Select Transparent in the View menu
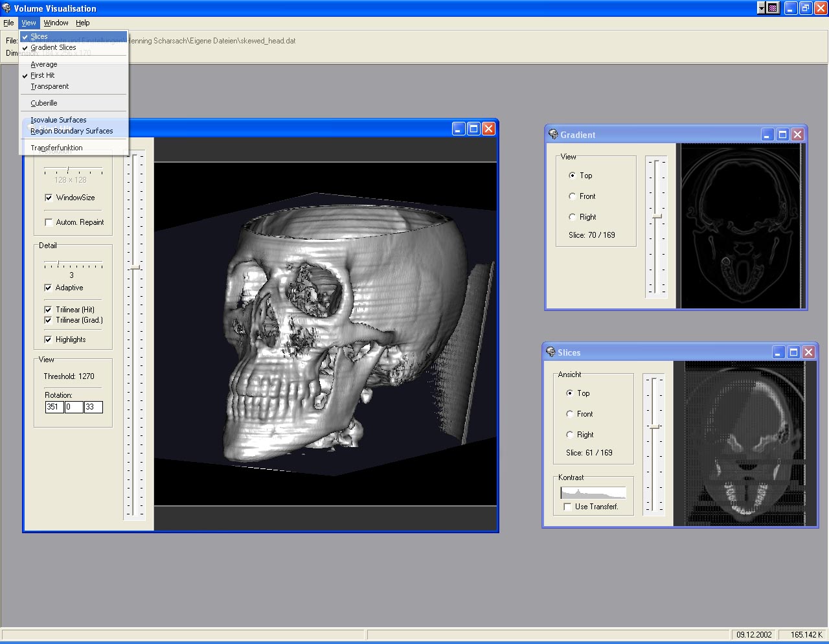This screenshot has width=829, height=644. pos(49,86)
